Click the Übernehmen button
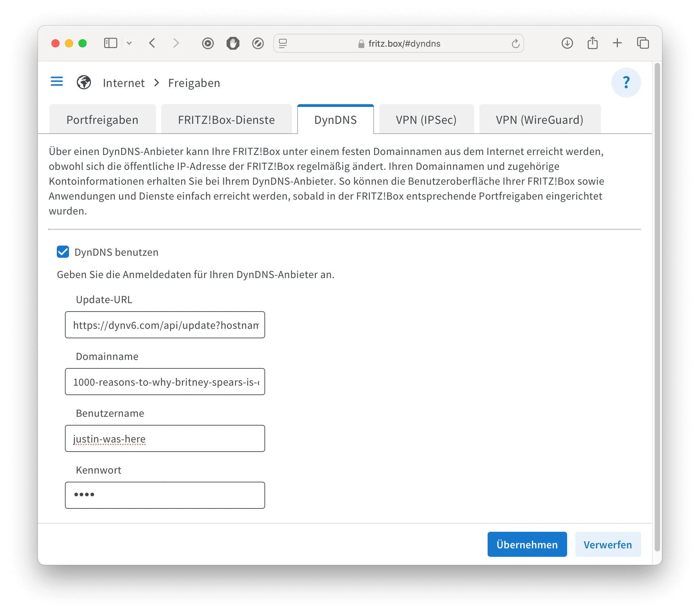This screenshot has height=615, width=700. tap(527, 544)
